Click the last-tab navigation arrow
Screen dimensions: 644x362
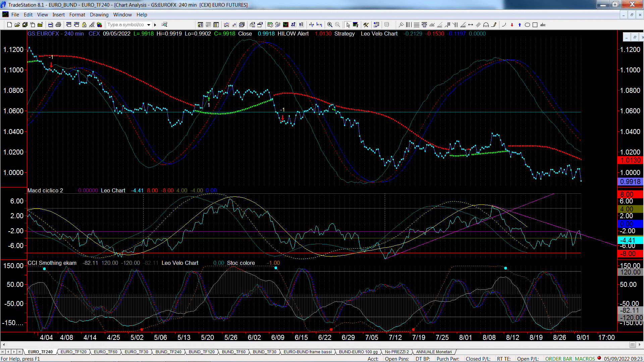point(20,352)
